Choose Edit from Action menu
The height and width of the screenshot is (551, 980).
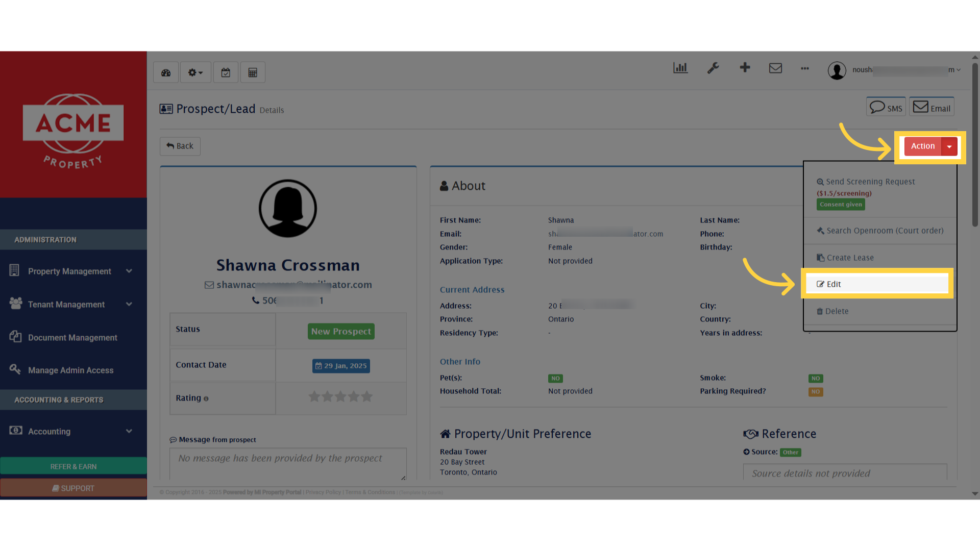click(x=877, y=284)
